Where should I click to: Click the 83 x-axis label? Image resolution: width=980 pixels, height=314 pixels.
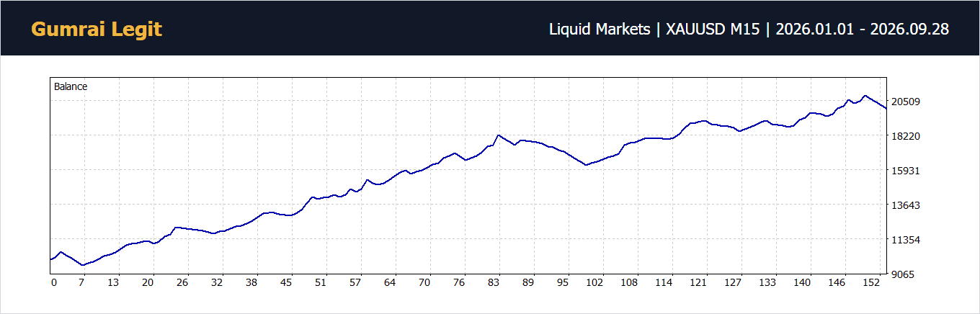pyautogui.click(x=494, y=283)
